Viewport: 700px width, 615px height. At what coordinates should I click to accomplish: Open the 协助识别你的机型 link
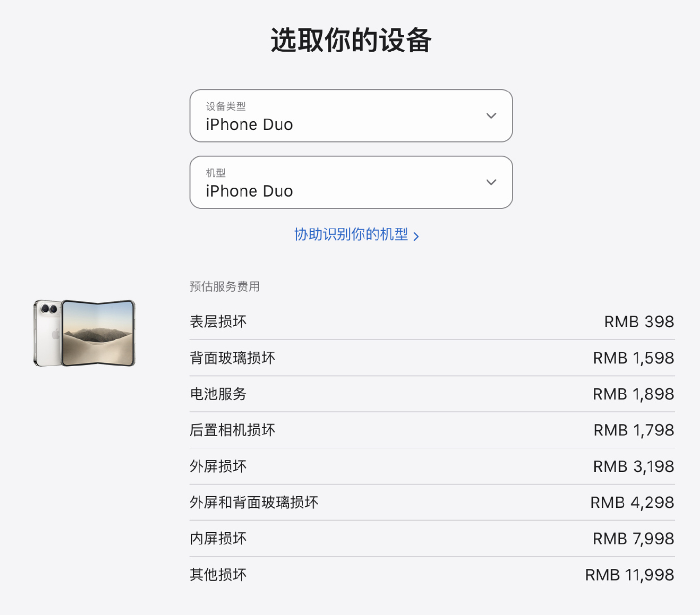point(356,234)
